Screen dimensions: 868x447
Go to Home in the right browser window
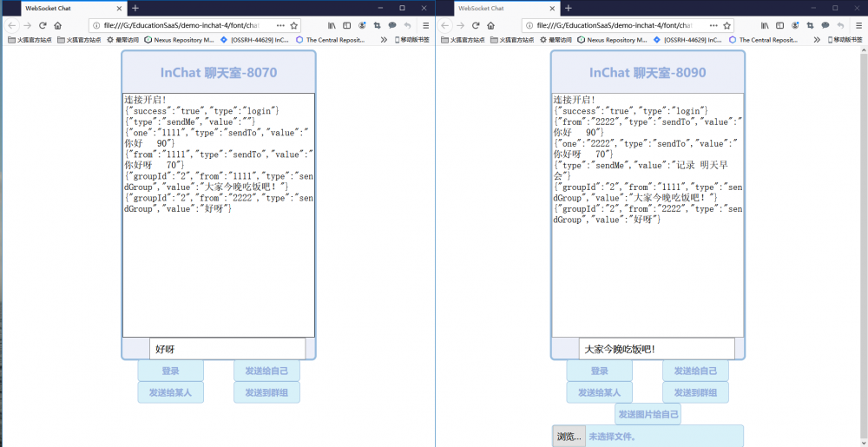tap(490, 25)
